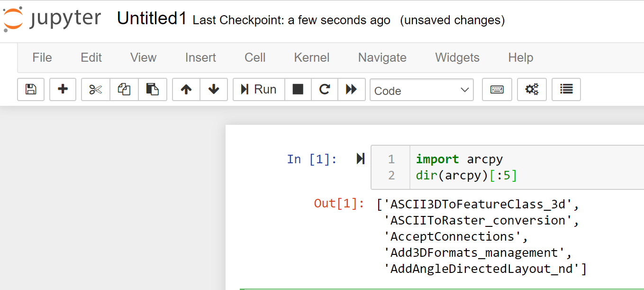Click the save and checkpoint icon
The width and height of the screenshot is (644, 290).
click(31, 89)
